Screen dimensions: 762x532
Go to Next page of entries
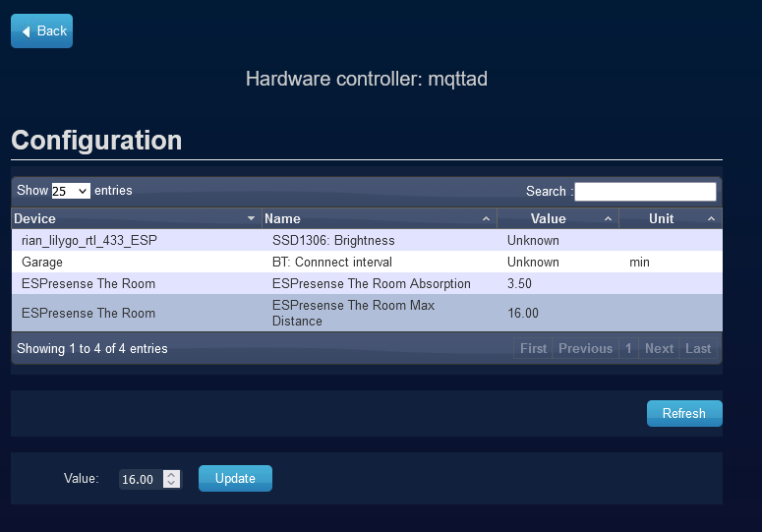[x=659, y=348]
